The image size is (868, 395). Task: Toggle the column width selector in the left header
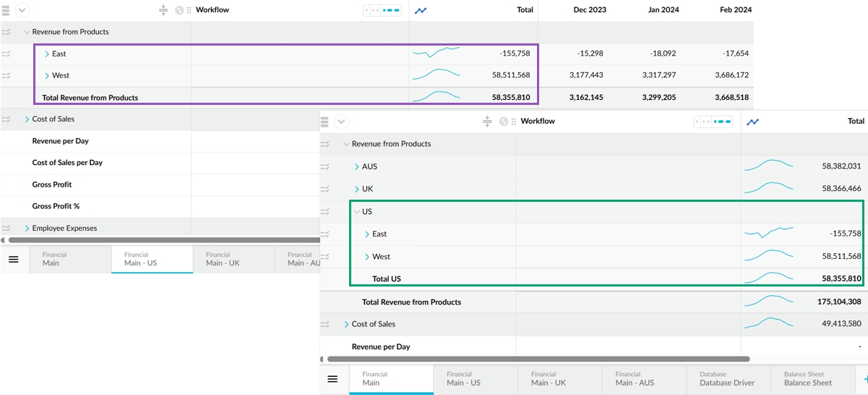coord(382,10)
